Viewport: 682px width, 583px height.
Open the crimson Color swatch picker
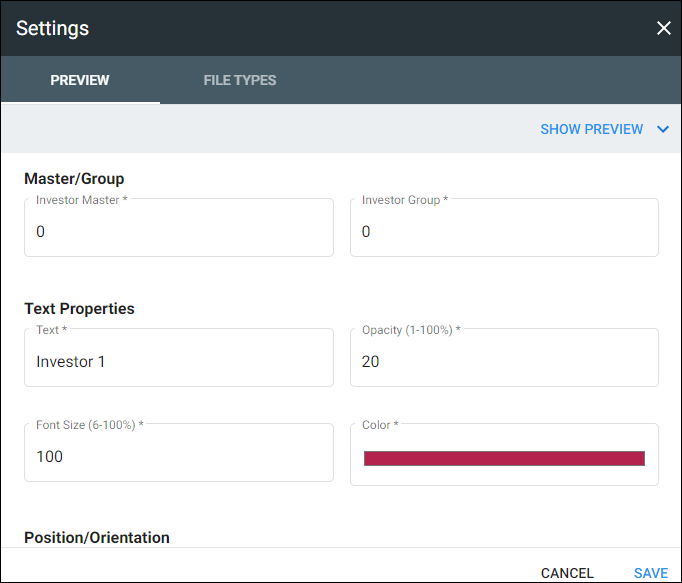point(504,458)
